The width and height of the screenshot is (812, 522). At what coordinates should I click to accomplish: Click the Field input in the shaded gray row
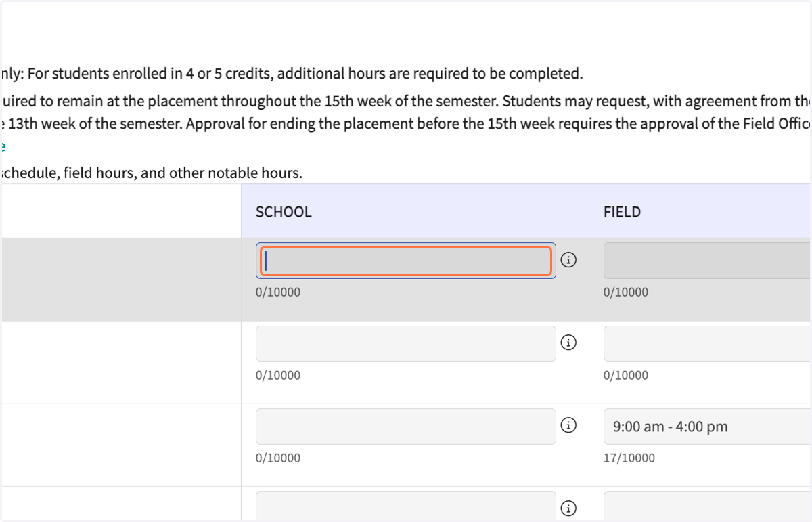[x=708, y=261]
